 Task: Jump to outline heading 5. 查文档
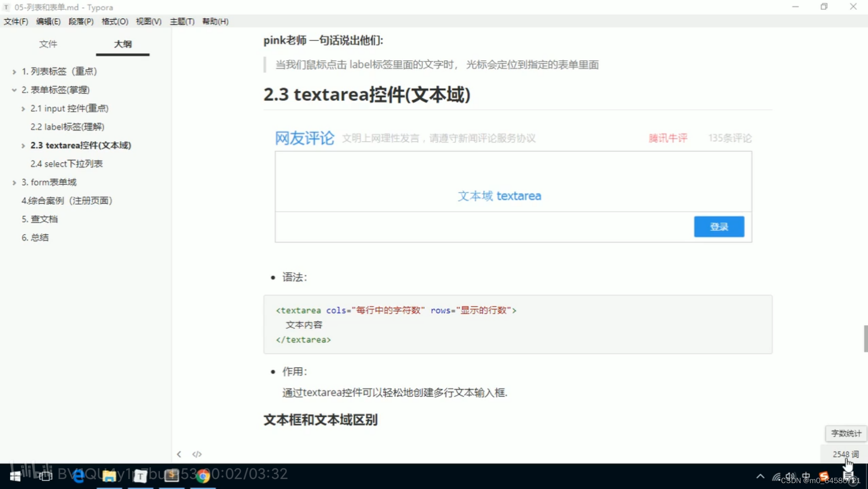point(40,219)
